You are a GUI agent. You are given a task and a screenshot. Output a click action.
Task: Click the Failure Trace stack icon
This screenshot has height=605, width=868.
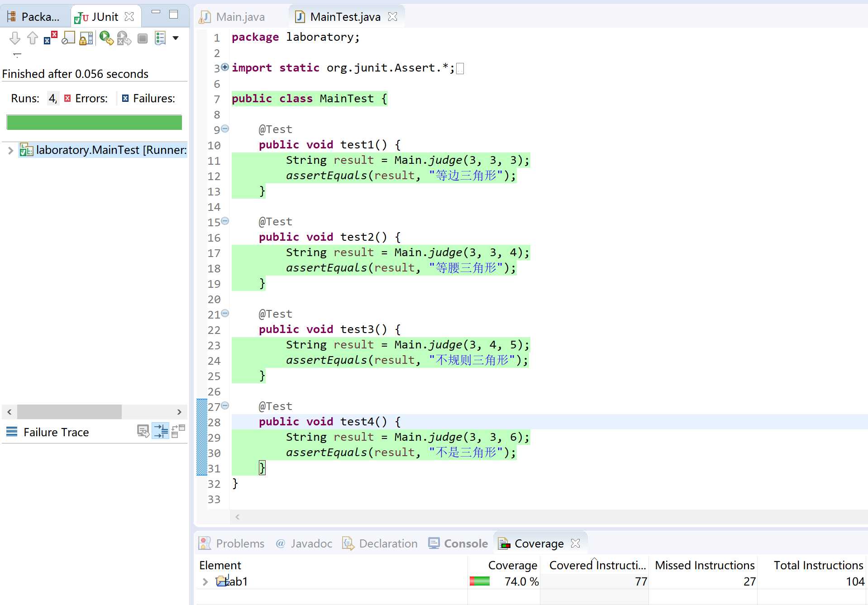click(x=12, y=432)
